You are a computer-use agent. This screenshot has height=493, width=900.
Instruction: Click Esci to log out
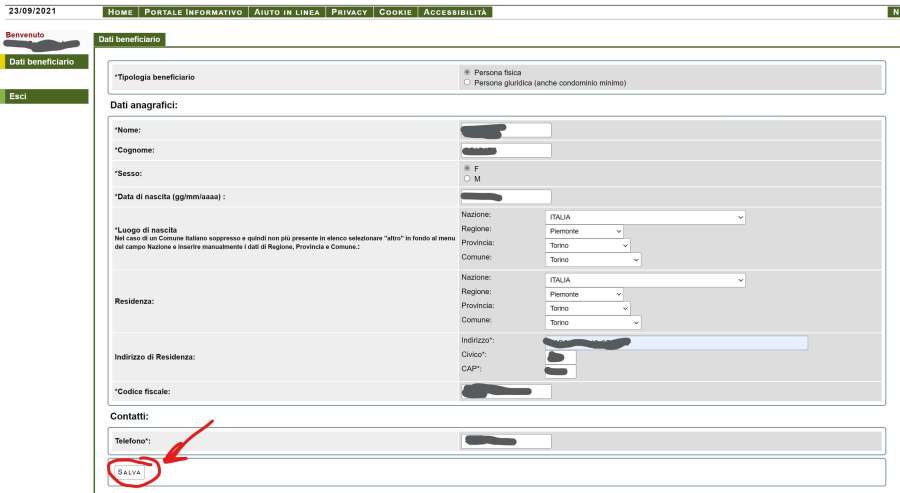[45, 96]
